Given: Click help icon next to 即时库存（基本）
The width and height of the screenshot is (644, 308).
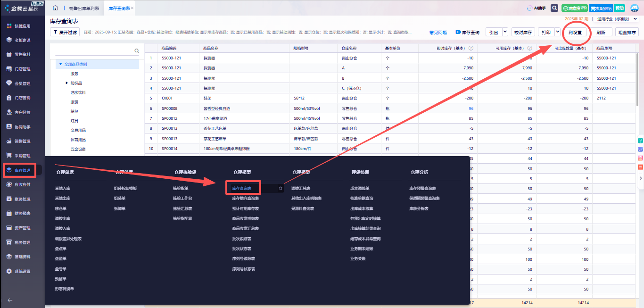Looking at the screenshot, I should coord(471,48).
